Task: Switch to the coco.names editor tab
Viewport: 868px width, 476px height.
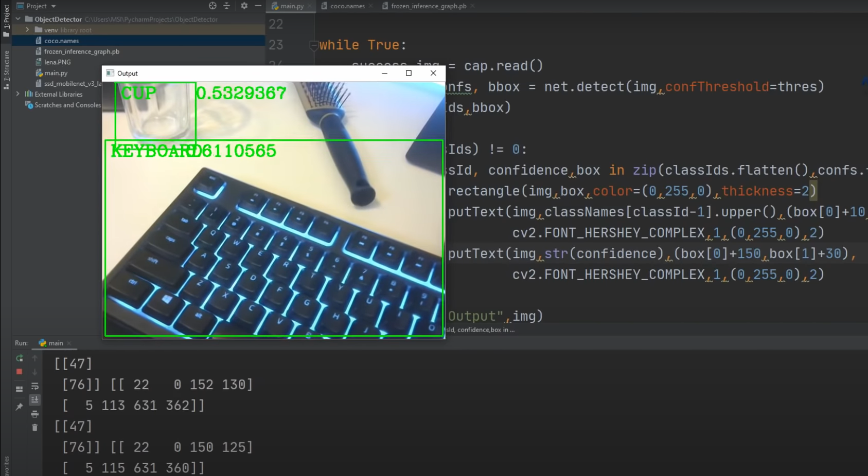Action: (x=347, y=6)
